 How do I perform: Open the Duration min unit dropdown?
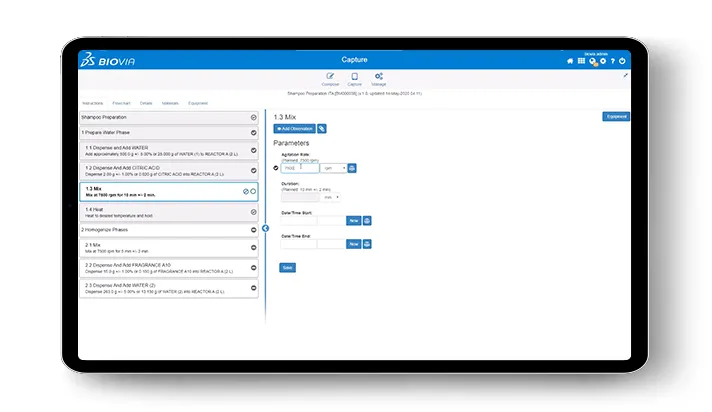tap(330, 197)
